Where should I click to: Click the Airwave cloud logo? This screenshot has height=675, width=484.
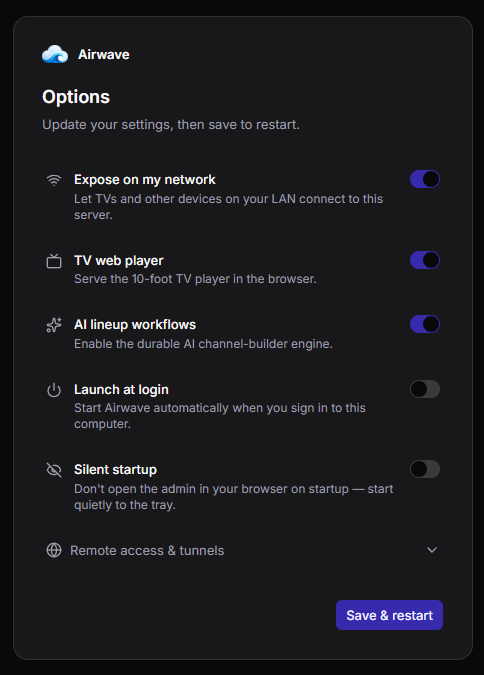pos(55,54)
